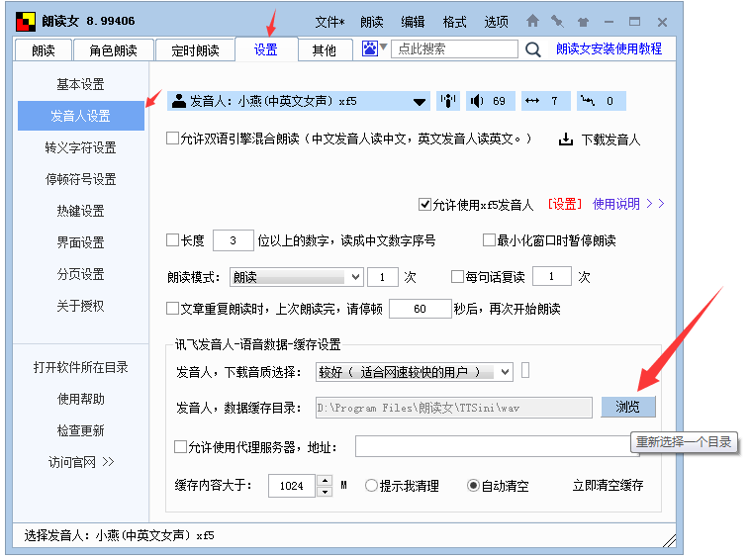Click the magnifier search icon
This screenshot has width=750, height=560.
coord(533,49)
